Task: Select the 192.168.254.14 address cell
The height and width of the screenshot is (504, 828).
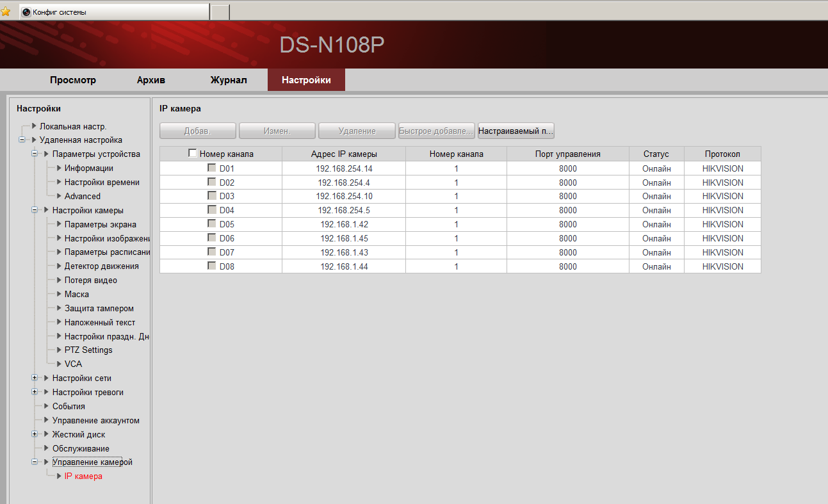Action: pyautogui.click(x=344, y=168)
